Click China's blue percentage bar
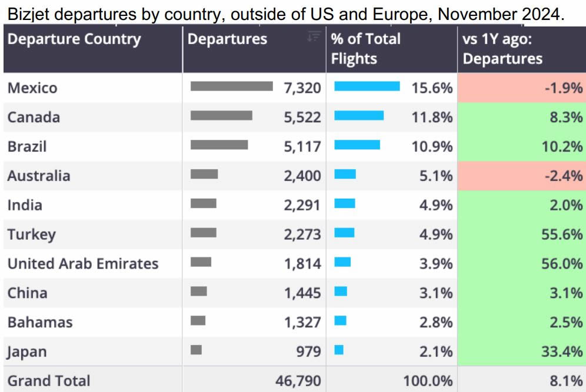This screenshot has height=392, width=586. (341, 291)
